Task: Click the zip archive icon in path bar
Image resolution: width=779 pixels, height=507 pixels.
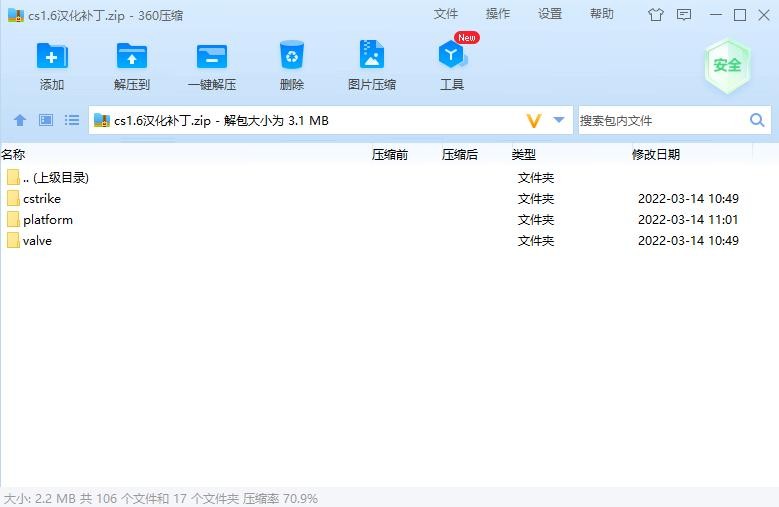Action: 102,120
